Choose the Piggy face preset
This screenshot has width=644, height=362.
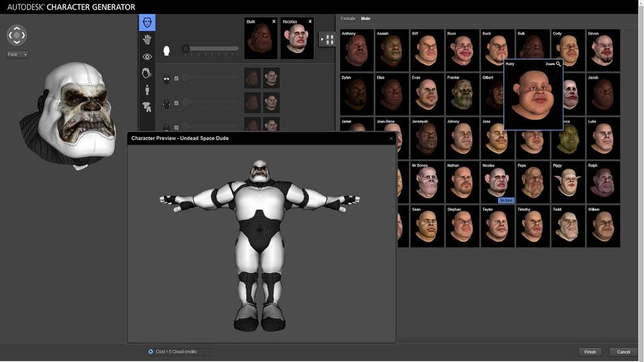click(568, 182)
